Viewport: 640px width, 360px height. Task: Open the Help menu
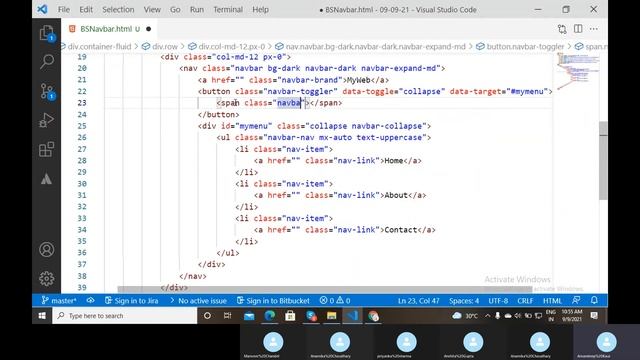coord(260,9)
